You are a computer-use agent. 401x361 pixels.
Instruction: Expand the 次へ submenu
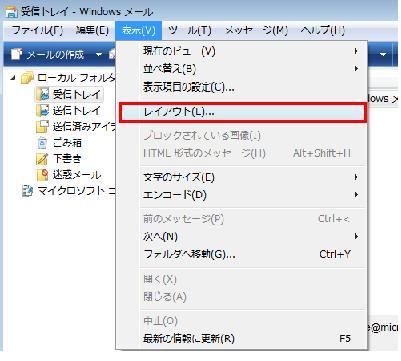pyautogui.click(x=356, y=236)
